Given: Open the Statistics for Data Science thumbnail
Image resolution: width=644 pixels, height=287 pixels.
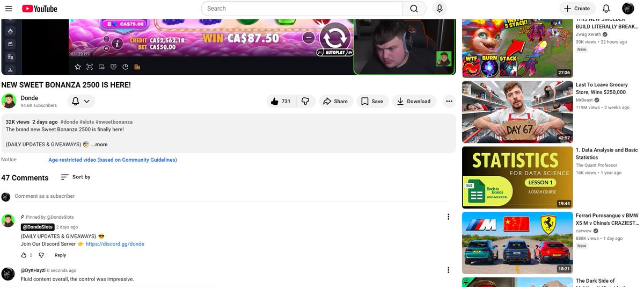Looking at the screenshot, I should pos(517,177).
